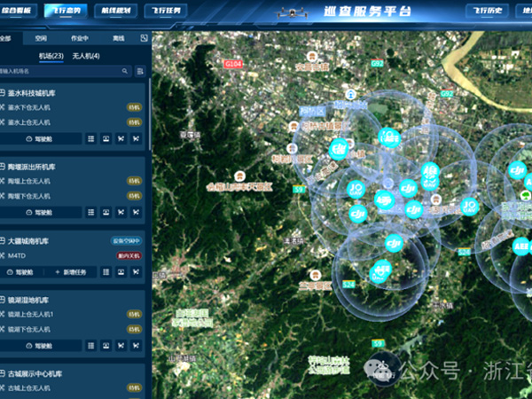
Task: Open 驾驶舱 for 陶堰派出所机库
Action: click(x=40, y=213)
